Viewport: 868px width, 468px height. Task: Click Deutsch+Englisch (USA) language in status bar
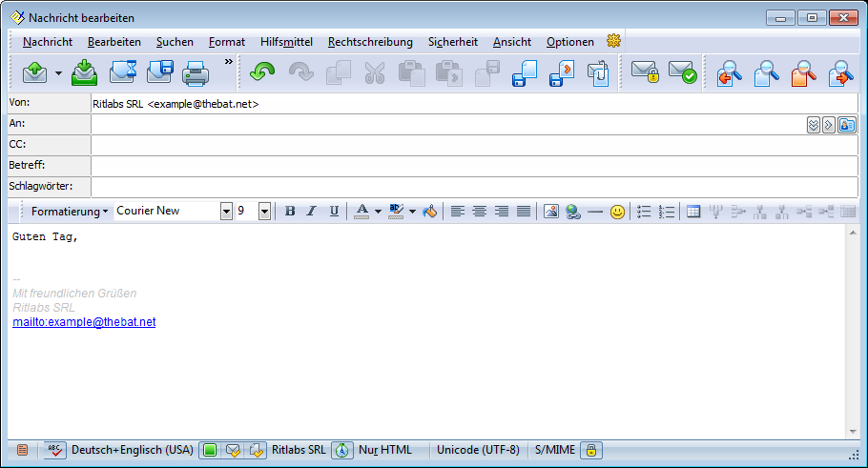tap(133, 450)
